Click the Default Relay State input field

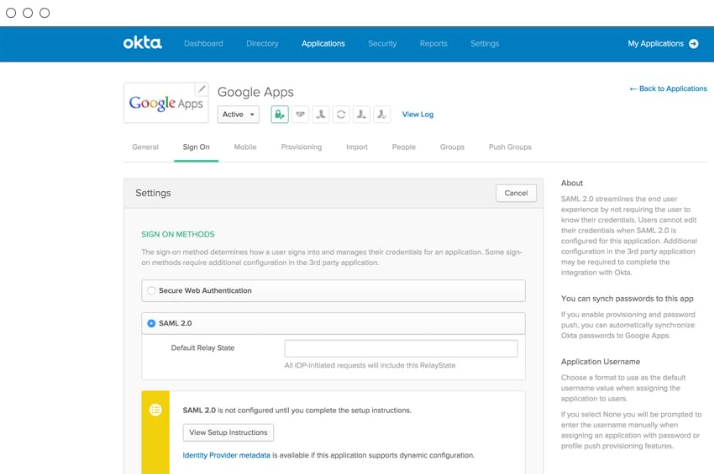click(401, 349)
